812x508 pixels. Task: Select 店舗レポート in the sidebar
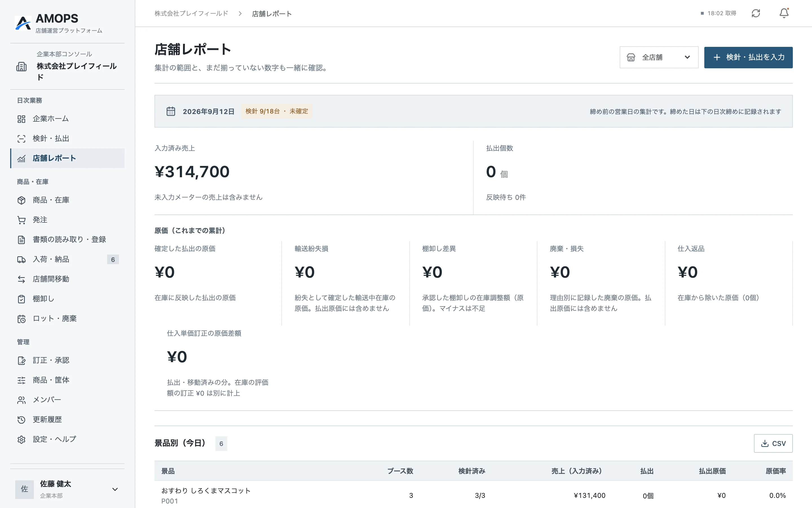(67, 158)
